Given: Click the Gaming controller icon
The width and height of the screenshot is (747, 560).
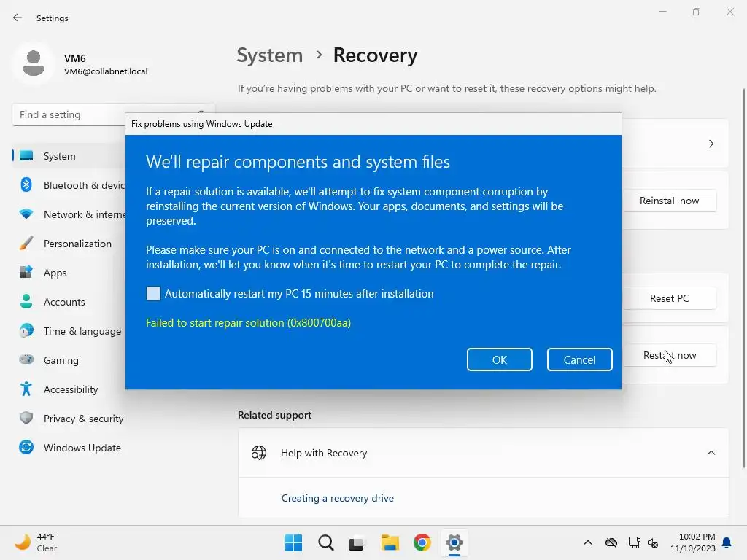Looking at the screenshot, I should click(26, 359).
